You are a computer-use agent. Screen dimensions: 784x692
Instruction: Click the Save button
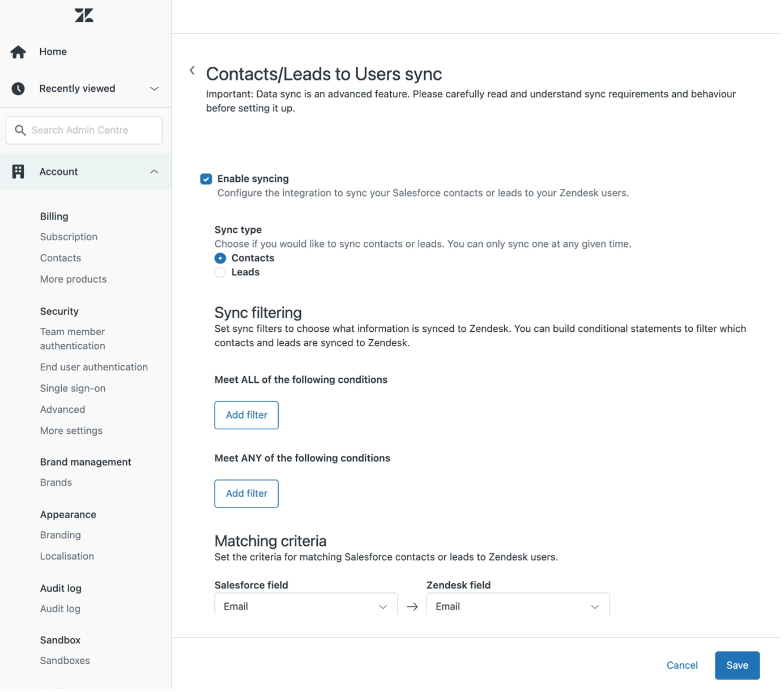click(740, 668)
